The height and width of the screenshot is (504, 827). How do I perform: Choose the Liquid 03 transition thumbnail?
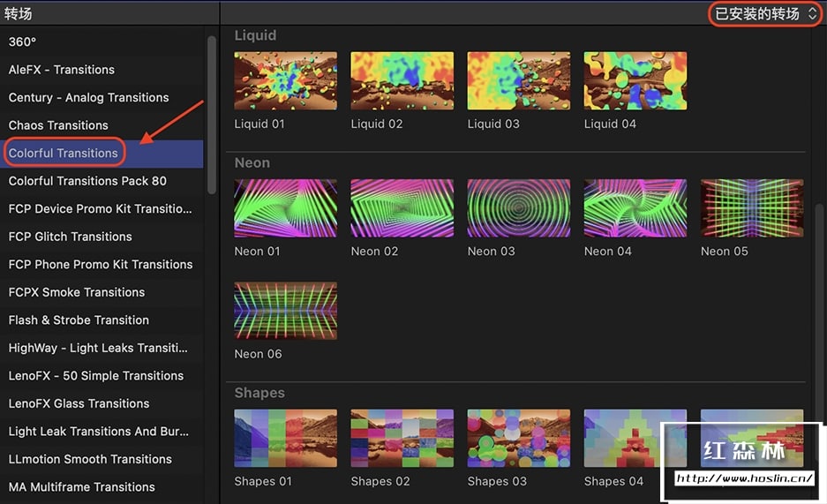[x=518, y=80]
